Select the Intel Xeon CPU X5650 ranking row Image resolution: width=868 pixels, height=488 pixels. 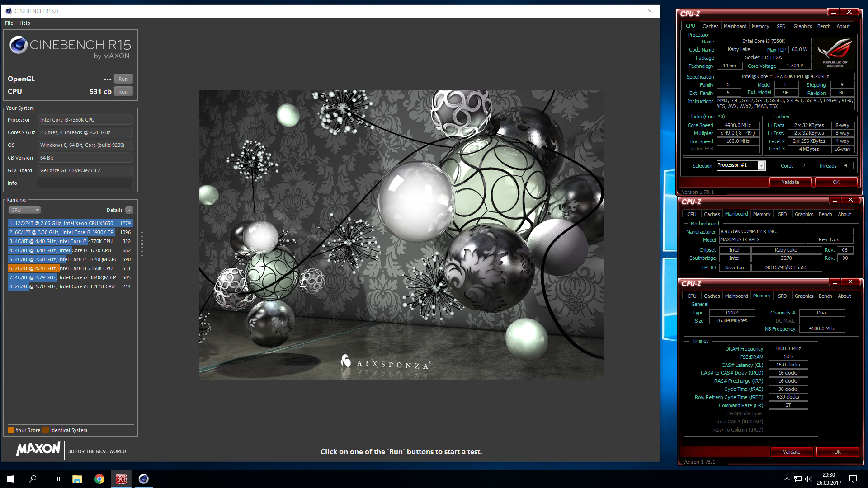(x=70, y=223)
